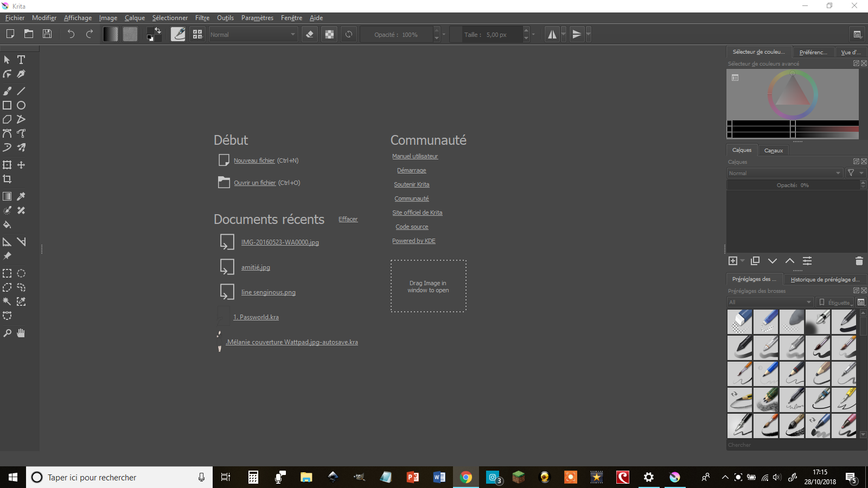Expand the brush presets All tag dropdown
This screenshot has width=868, height=488.
tap(770, 302)
